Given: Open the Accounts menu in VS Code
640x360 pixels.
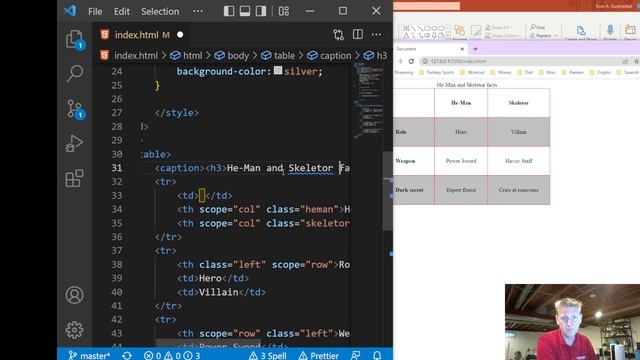Looking at the screenshot, I should (74, 295).
